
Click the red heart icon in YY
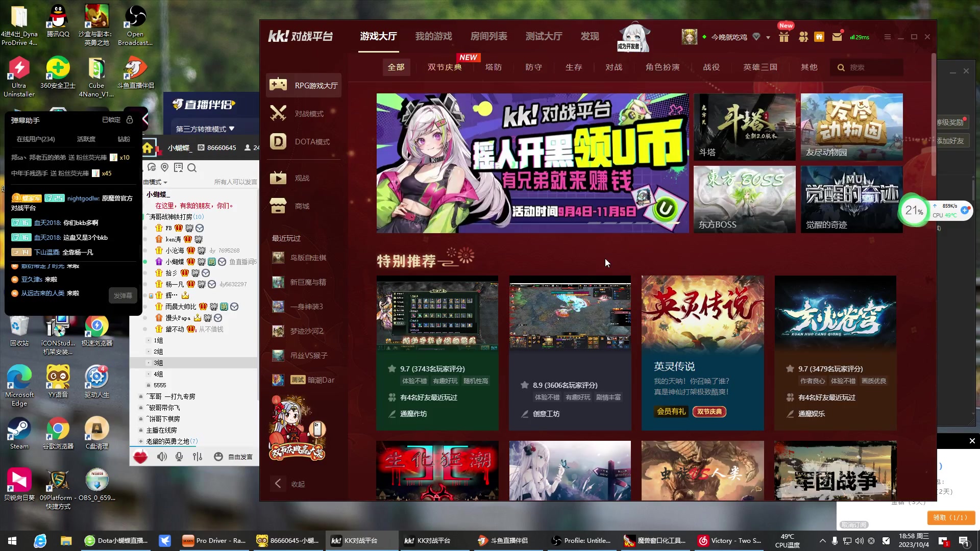[x=140, y=457]
